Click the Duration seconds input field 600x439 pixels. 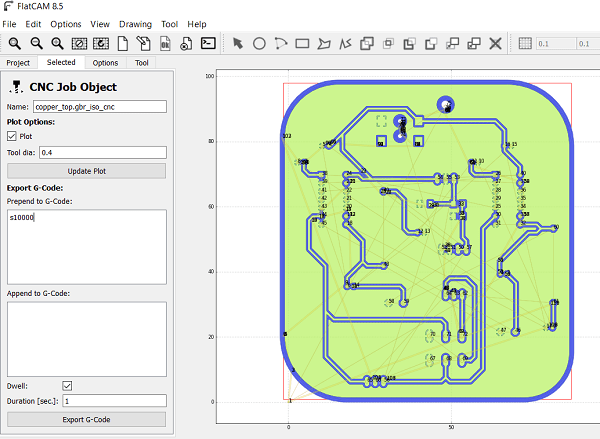coord(115,401)
